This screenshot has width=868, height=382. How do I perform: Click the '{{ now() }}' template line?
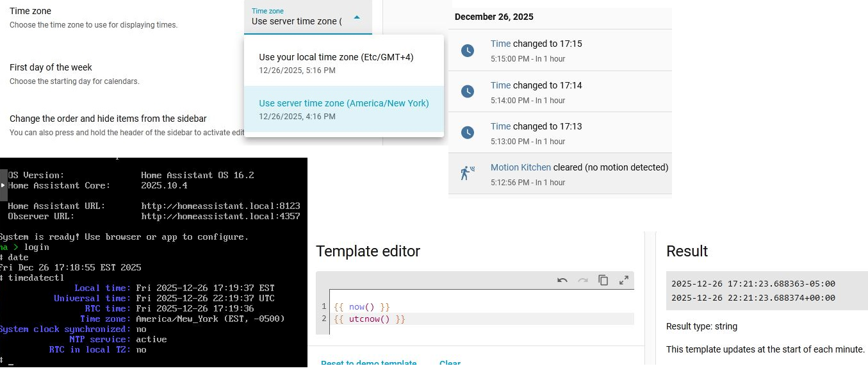click(362, 307)
